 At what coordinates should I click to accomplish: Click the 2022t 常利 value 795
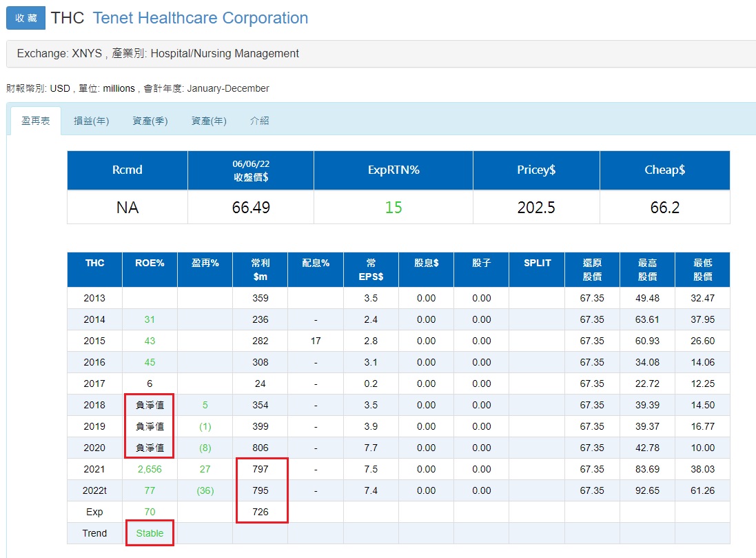[260, 490]
